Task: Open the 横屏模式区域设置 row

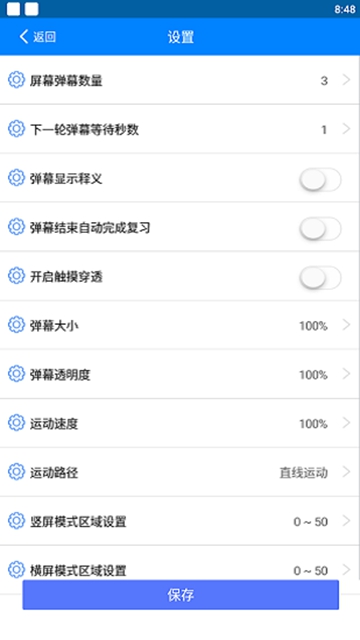Action: tap(180, 567)
